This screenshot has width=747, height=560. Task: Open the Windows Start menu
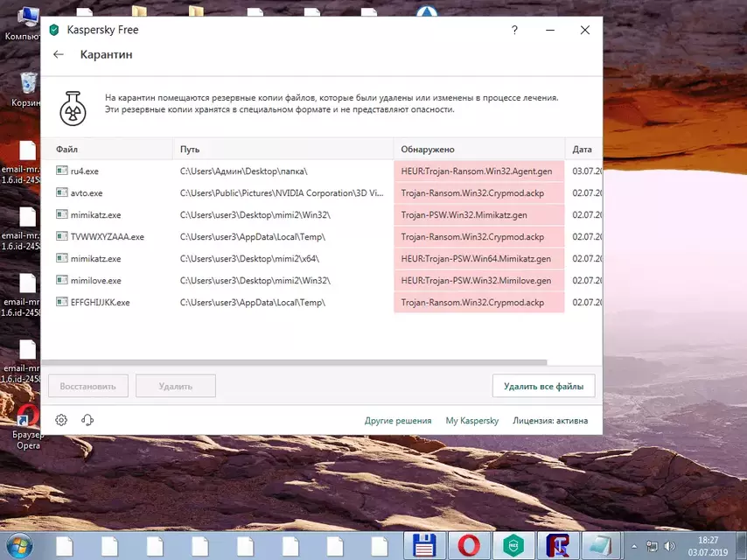(18, 546)
